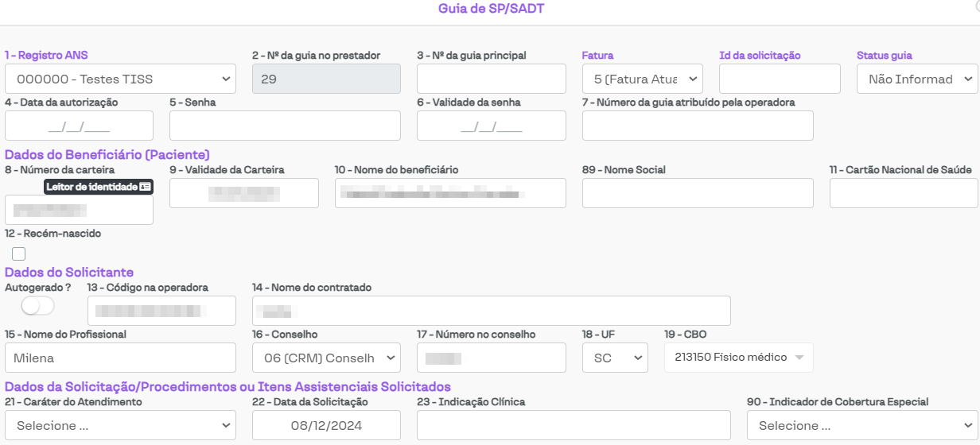Focus the Data da autorização field
The height and width of the screenshot is (445, 980).
click(79, 126)
